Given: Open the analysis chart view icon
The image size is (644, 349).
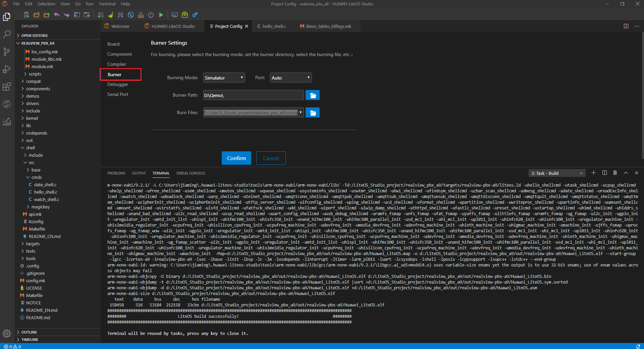Looking at the screenshot, I should 7,121.
